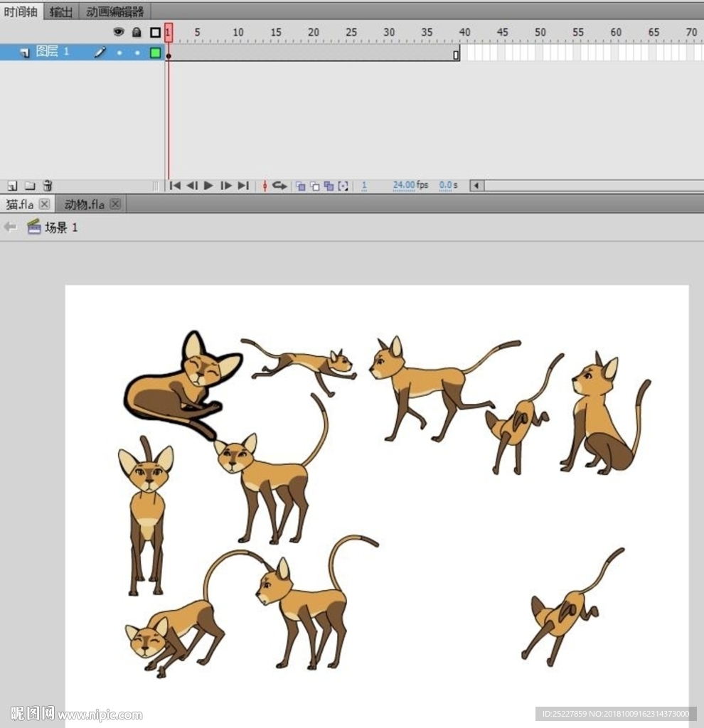Go to the first frame
This screenshot has width=704, height=728.
tap(175, 186)
